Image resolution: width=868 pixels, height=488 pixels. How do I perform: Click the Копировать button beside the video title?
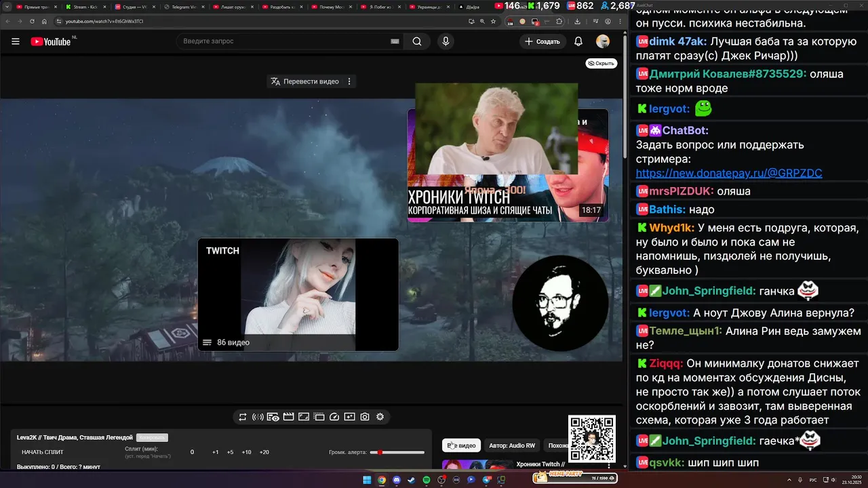click(x=152, y=438)
